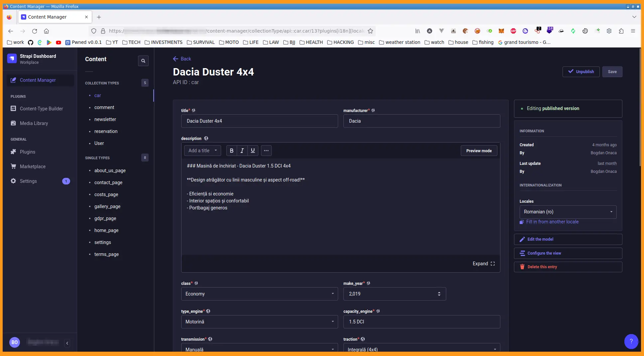The width and height of the screenshot is (644, 356).
Task: Click Edit the model button
Action: pos(568,239)
